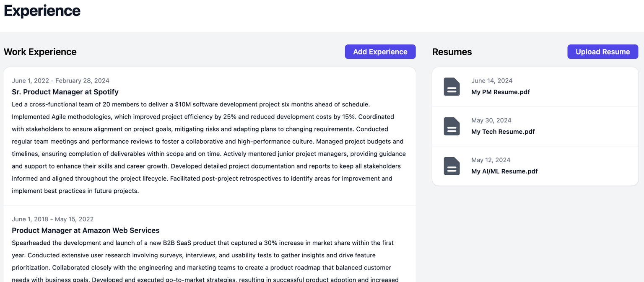Screen dimensions: 644x282
Task: Select the My Tech Resume.pdf file name
Action: click(503, 132)
